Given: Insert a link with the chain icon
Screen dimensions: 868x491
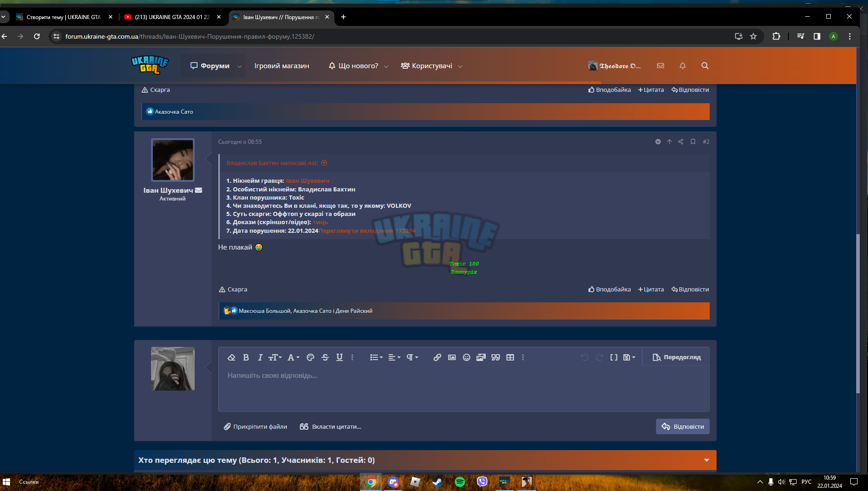Looking at the screenshot, I should (x=437, y=357).
